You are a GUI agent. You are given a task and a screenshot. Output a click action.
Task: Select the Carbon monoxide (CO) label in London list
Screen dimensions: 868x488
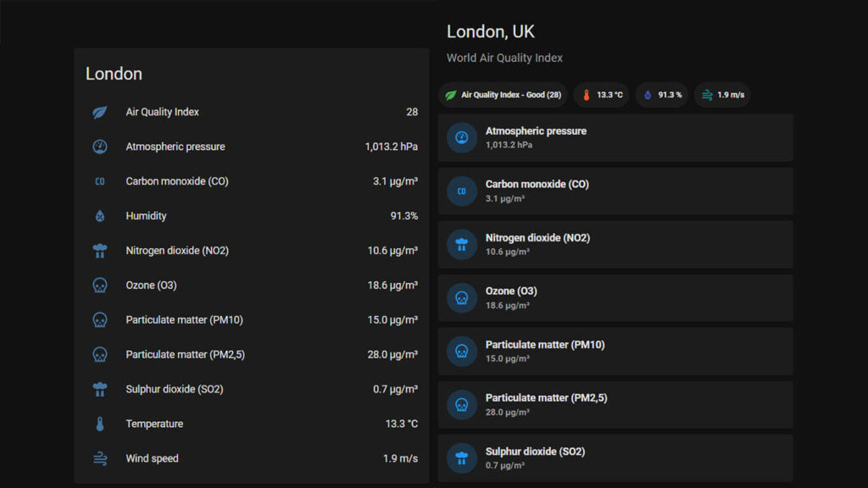tap(177, 181)
